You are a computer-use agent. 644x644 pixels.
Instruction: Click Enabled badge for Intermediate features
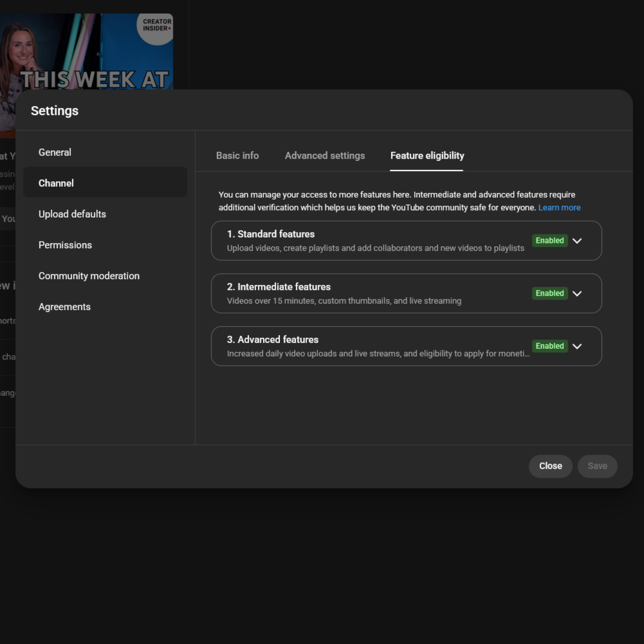click(549, 293)
